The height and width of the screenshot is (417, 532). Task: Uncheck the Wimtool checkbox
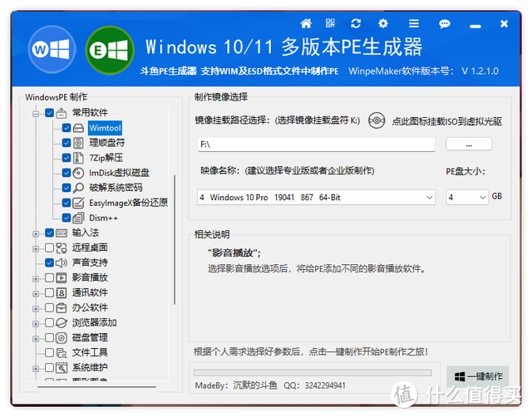point(66,128)
